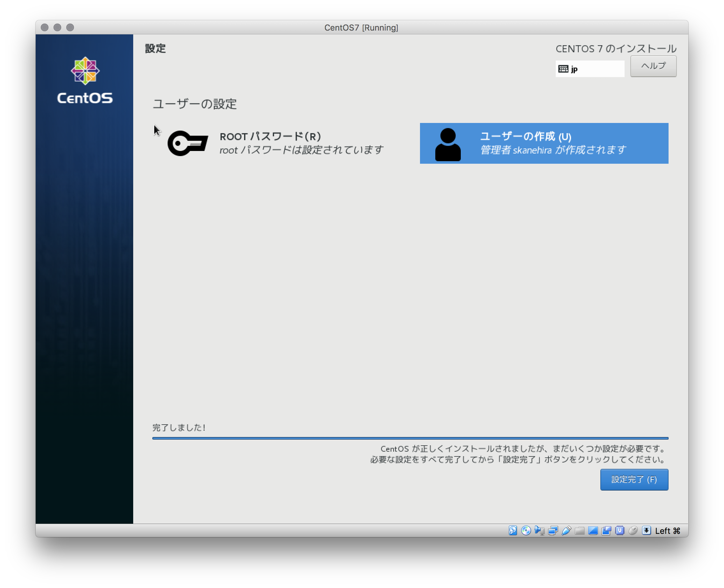724x588 pixels.
Task: Click the video capture status icon
Action: (x=606, y=530)
